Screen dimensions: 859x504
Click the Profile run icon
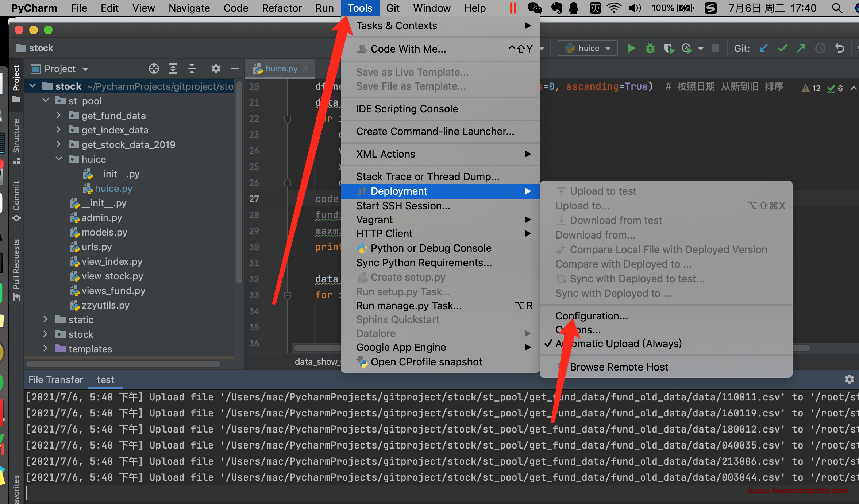coord(687,48)
